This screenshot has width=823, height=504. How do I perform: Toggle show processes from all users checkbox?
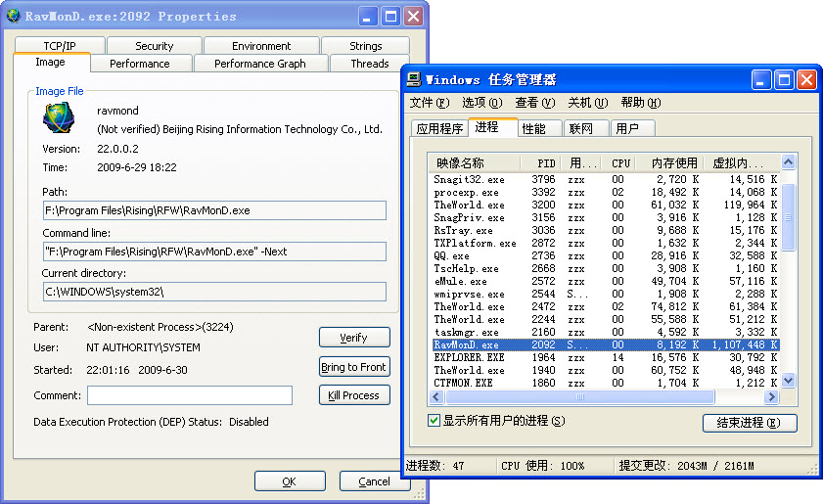434,420
